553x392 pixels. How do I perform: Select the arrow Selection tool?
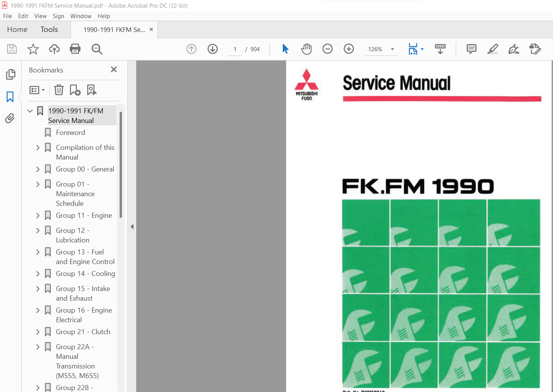tap(285, 49)
